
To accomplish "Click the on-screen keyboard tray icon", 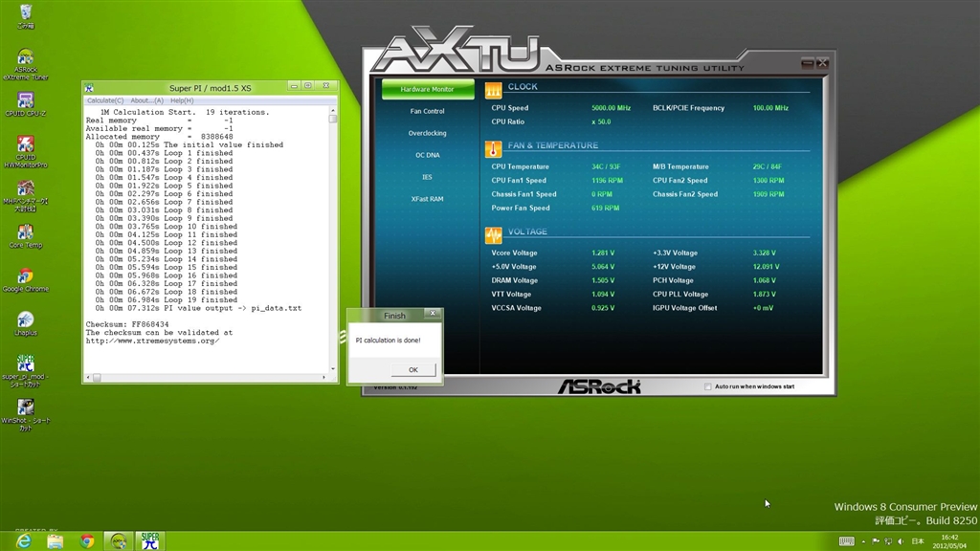I will 846,541.
